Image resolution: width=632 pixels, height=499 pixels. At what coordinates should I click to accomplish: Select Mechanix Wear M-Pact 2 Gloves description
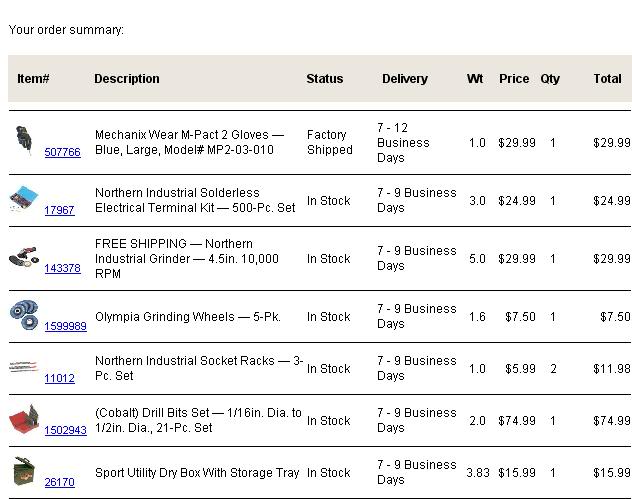pyautogui.click(x=189, y=142)
